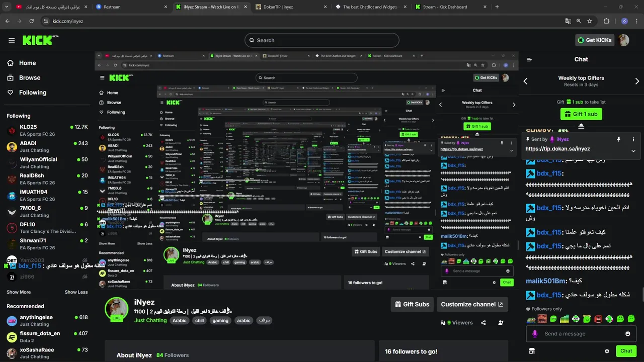This screenshot has width=644, height=362.
Task: Insert the yellow-green equalizer bars emote
Action: [x=565, y=319]
